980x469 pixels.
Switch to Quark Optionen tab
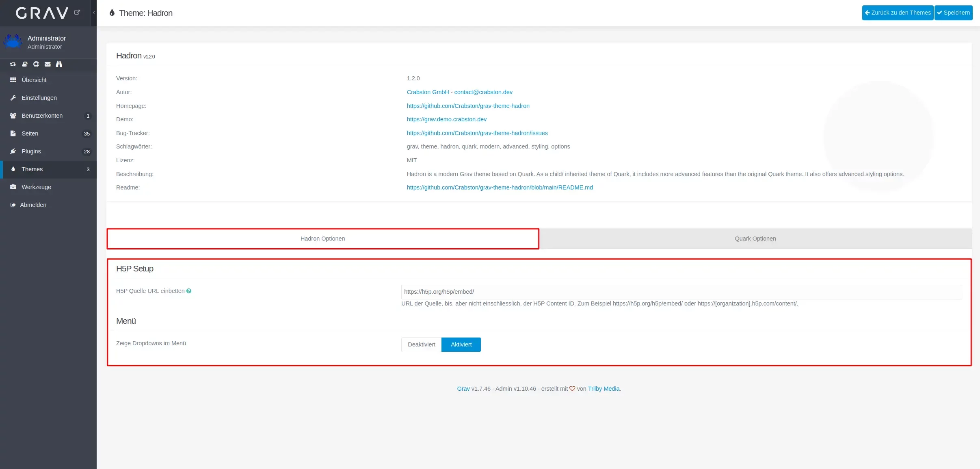pos(755,239)
